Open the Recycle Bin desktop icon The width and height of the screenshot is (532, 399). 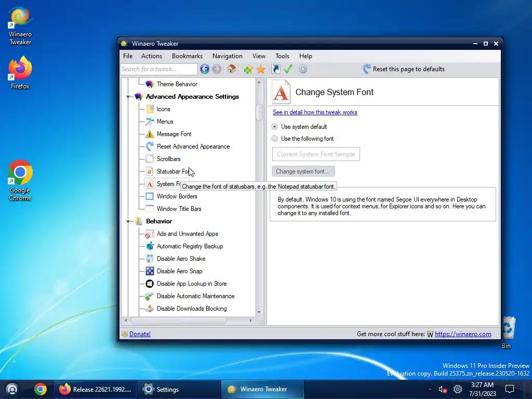508,332
